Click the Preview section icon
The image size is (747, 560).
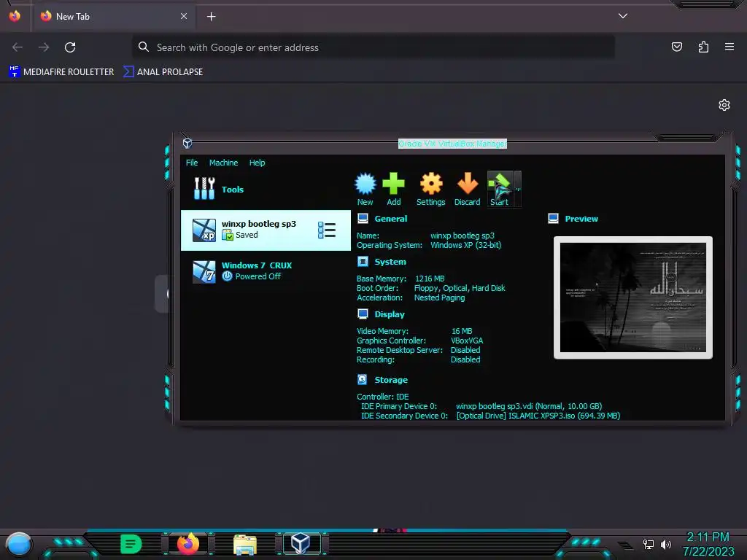[x=553, y=218]
